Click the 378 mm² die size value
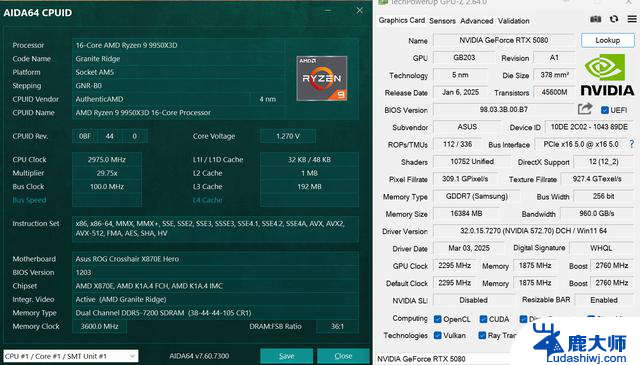The height and width of the screenshot is (365, 640). point(554,75)
